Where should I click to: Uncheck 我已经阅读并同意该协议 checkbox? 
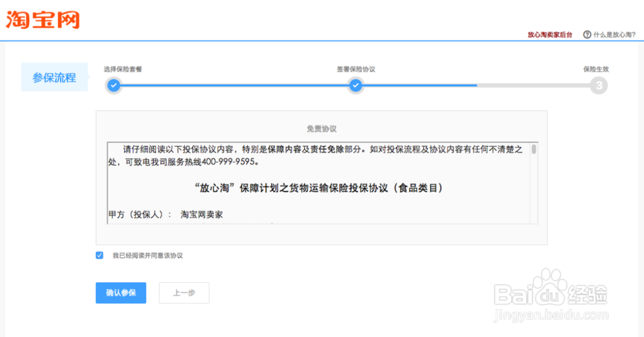pyautogui.click(x=99, y=255)
